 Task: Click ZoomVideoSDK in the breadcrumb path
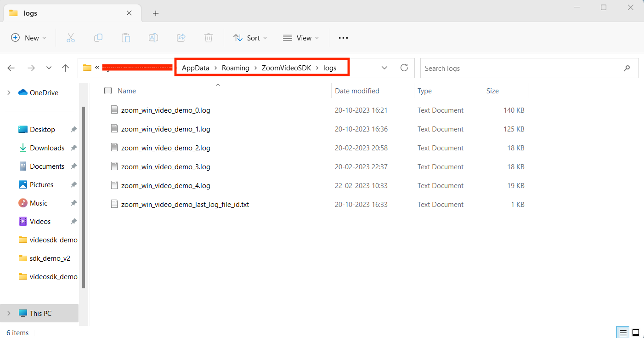[x=287, y=68]
